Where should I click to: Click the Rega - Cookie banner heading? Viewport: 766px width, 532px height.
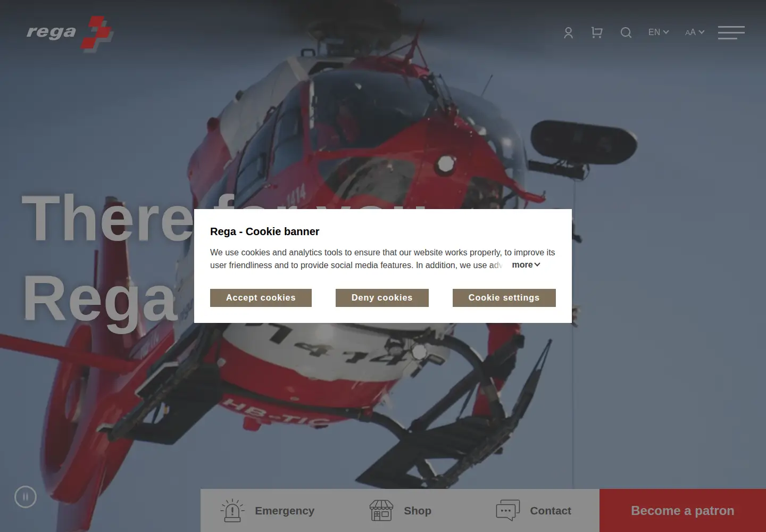264,231
